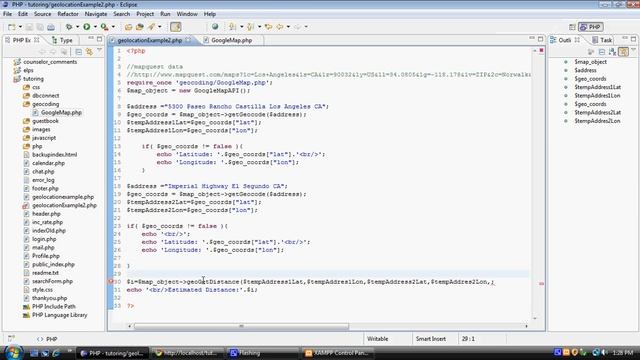This screenshot has height=360, width=640.
Task: Toggle Link with Editor in PHP Explorer
Action: tap(89, 52)
